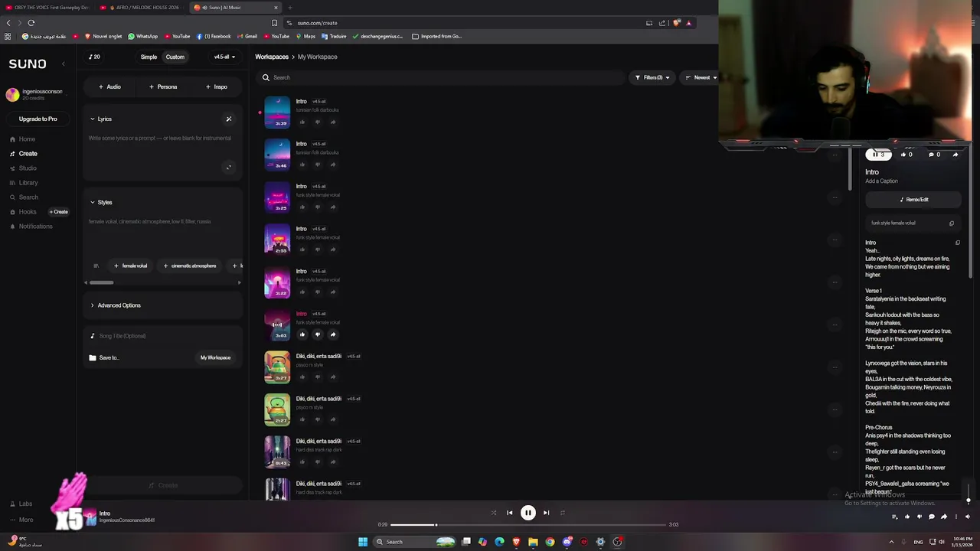This screenshot has height=551, width=980.
Task: Skip to the next track
Action: coord(546,513)
